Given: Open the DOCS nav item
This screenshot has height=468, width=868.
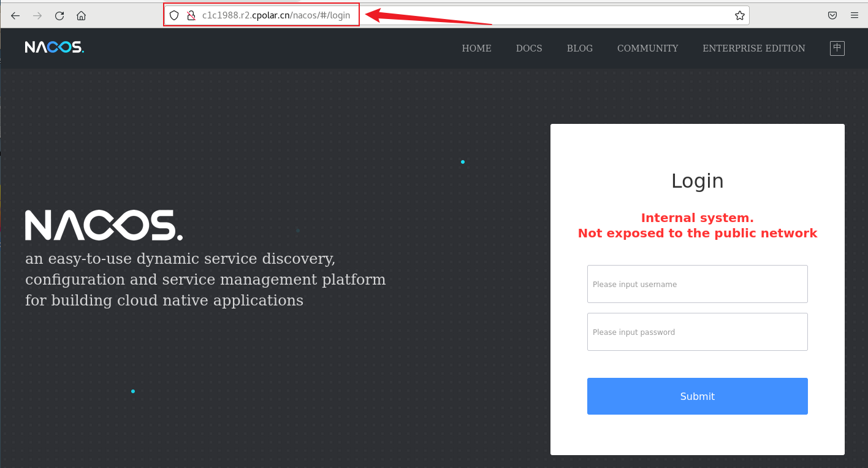Looking at the screenshot, I should click(x=529, y=48).
